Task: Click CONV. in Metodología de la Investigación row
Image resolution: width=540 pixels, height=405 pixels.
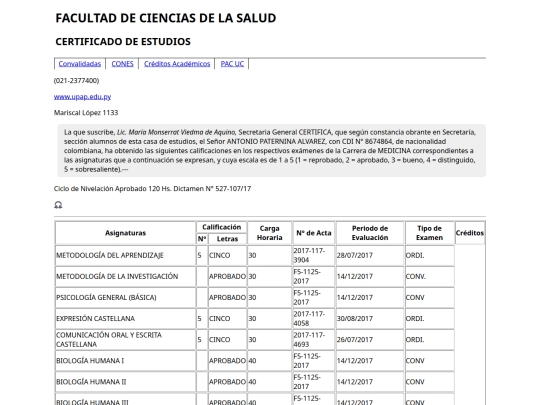Action: (x=416, y=277)
